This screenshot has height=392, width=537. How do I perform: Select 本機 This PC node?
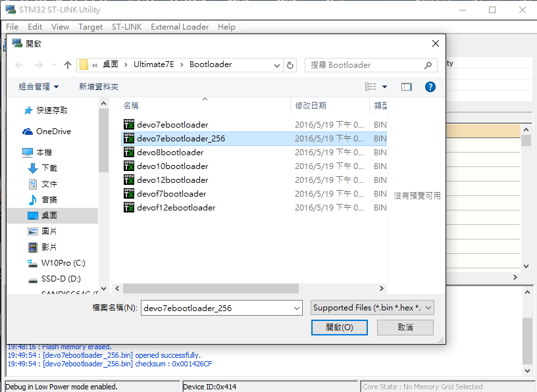37,153
